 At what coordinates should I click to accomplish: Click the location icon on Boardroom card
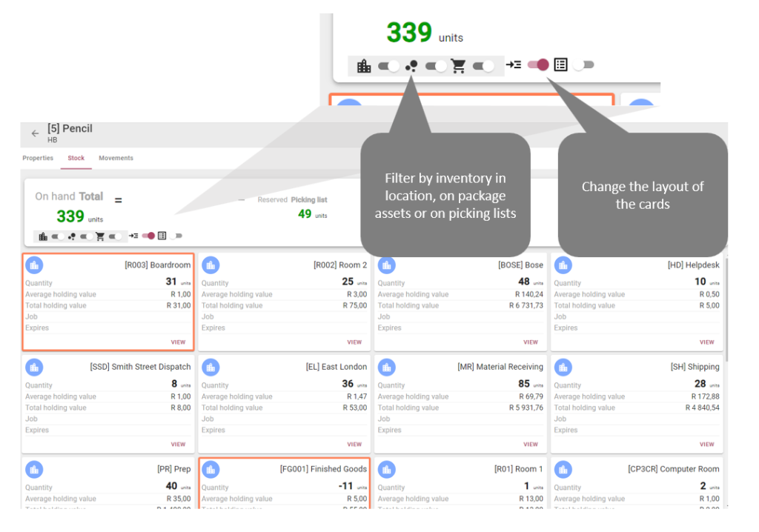click(34, 265)
